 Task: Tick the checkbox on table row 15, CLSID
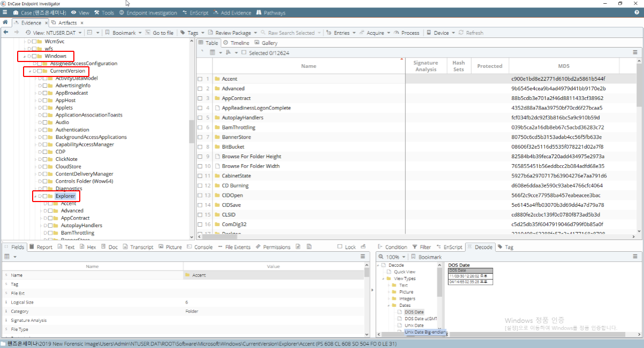click(x=200, y=215)
